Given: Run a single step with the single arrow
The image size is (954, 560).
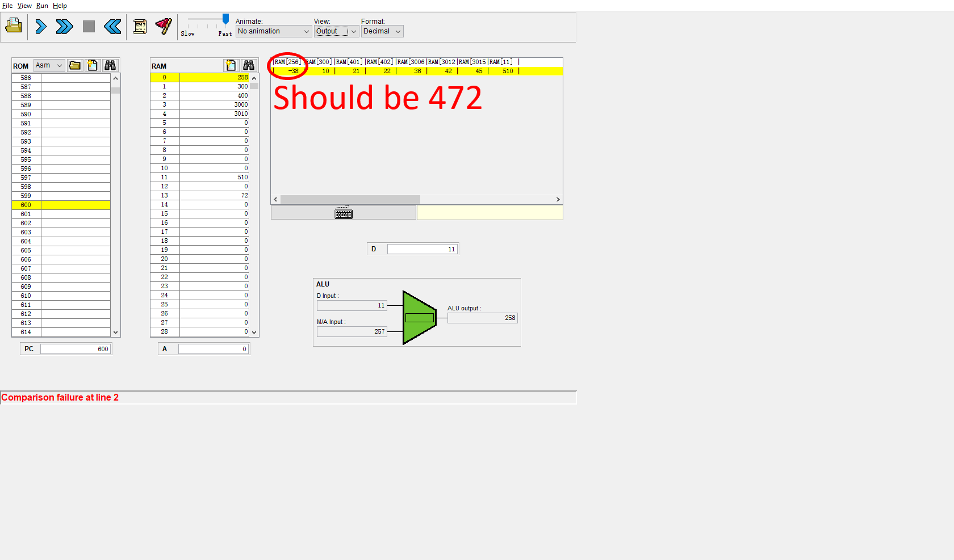Looking at the screenshot, I should [41, 26].
